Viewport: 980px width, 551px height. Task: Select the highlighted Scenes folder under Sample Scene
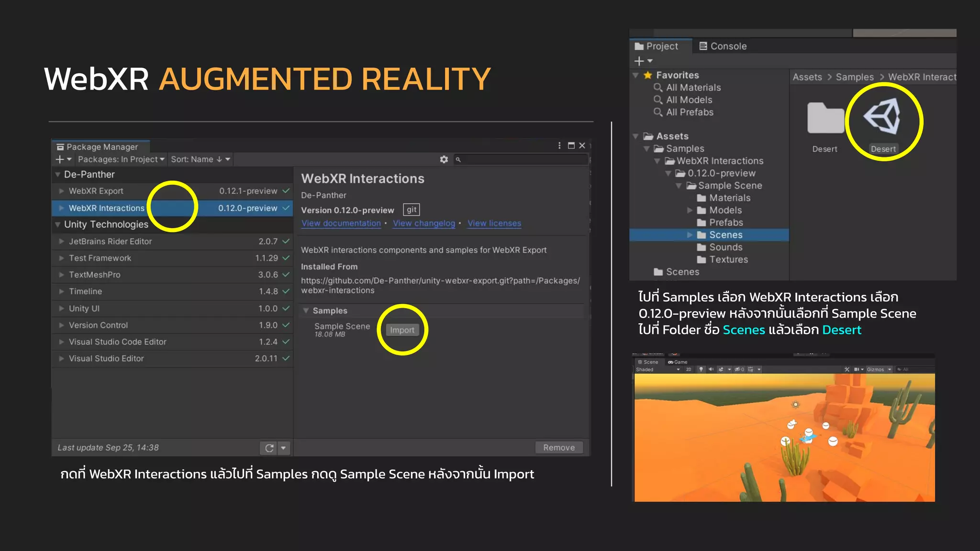click(709, 235)
